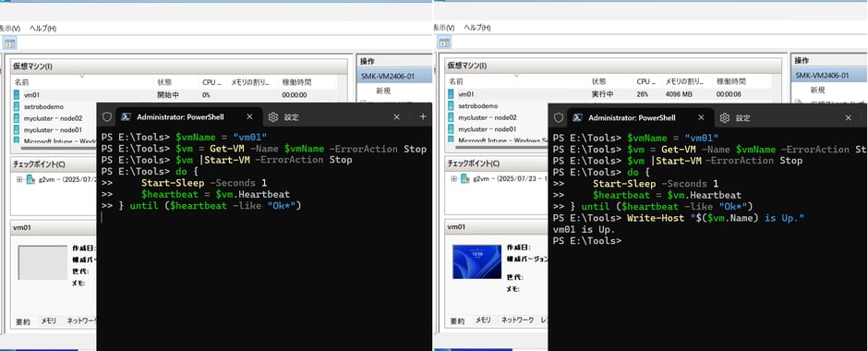
Task: Click 新規 action in 開始中 Hyper-V window
Action: (383, 91)
